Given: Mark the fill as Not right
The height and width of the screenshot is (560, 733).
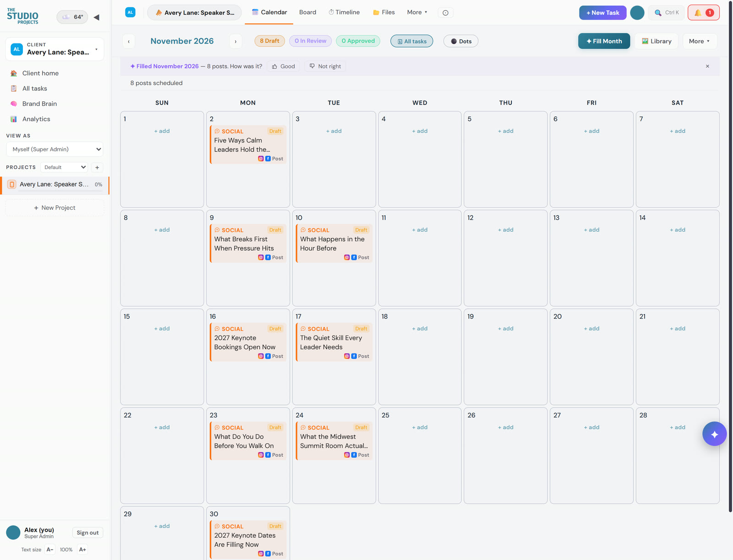Looking at the screenshot, I should click(x=325, y=66).
